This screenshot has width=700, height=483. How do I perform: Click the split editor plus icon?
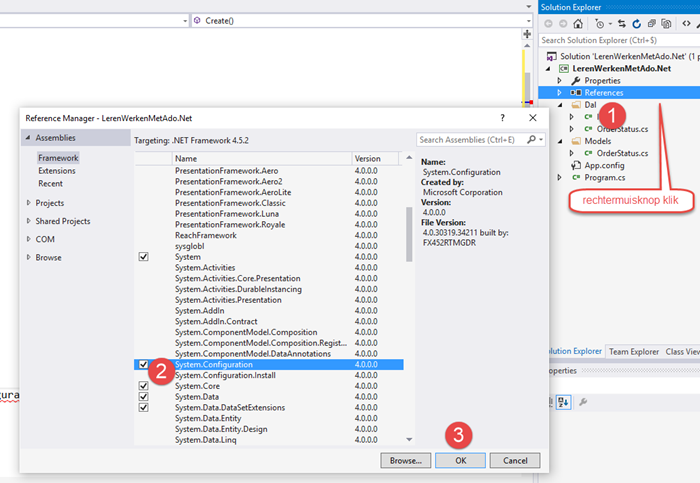[x=527, y=34]
